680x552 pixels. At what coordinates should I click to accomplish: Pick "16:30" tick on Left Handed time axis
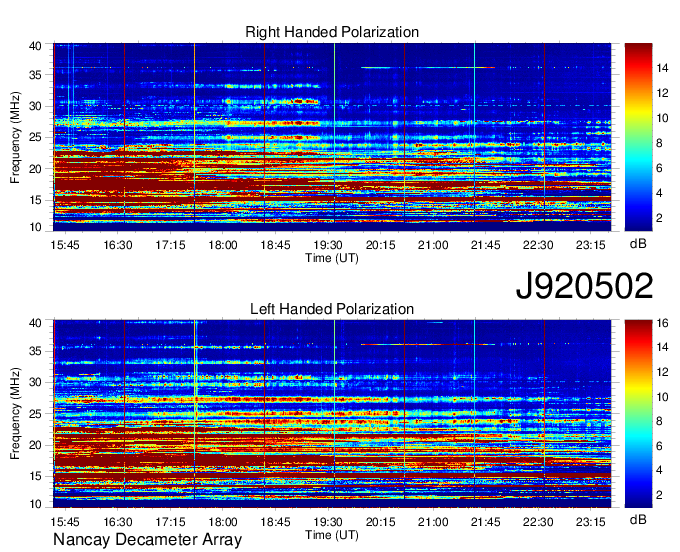click(118, 522)
